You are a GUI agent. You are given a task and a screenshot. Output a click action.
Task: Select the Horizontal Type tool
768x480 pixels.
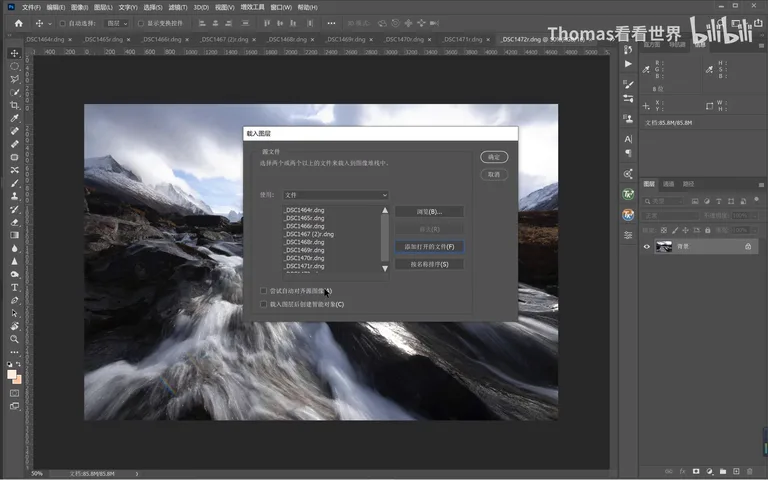point(15,287)
